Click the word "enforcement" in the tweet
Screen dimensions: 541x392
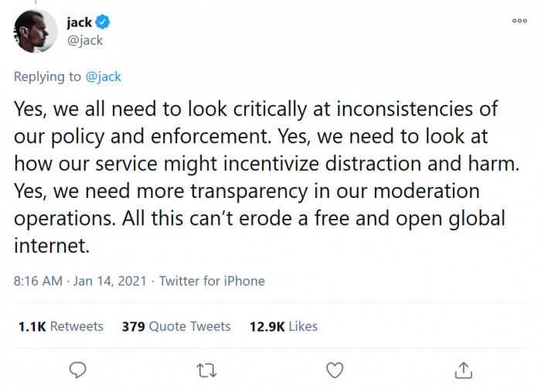click(x=216, y=136)
